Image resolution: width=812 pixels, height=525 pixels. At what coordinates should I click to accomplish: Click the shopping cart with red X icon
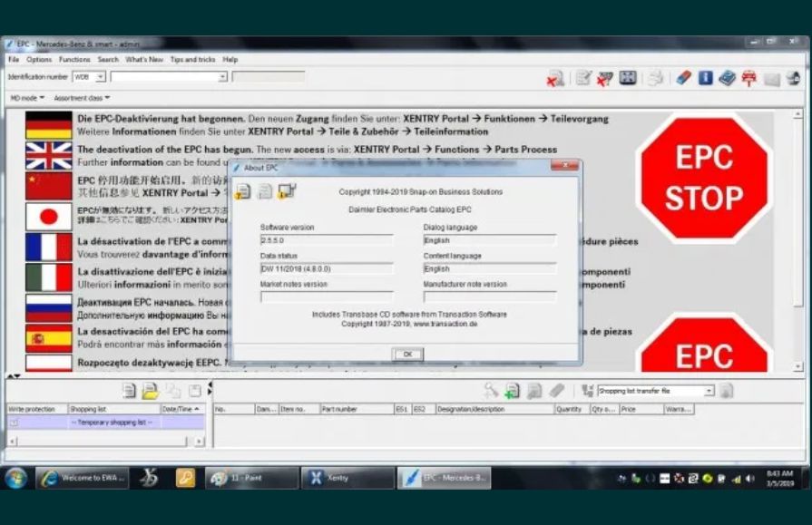pos(604,79)
